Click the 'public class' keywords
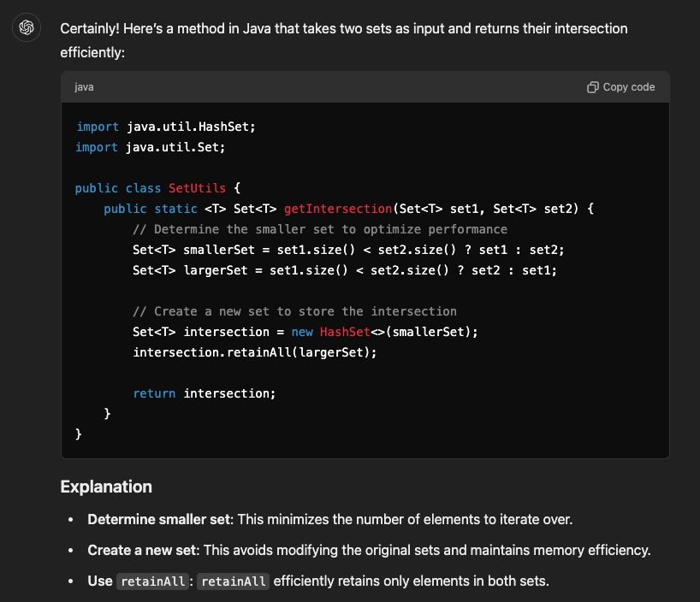Screen dimensions: 700x602 point(118,188)
